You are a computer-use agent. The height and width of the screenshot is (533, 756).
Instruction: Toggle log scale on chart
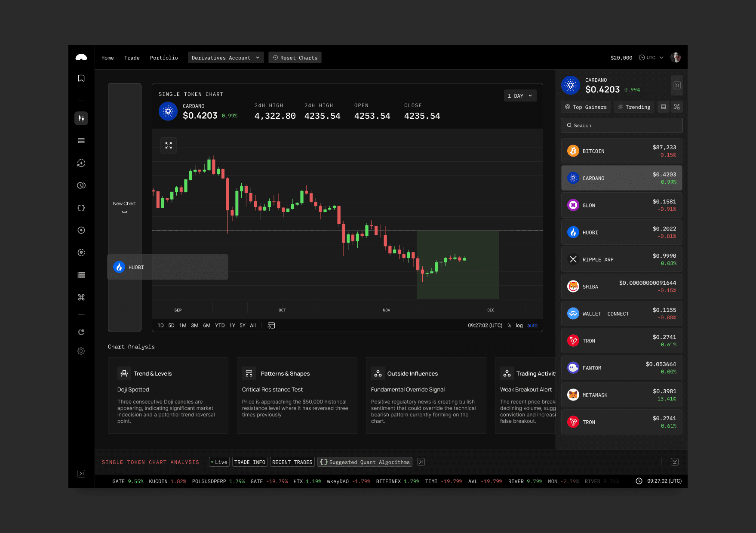[519, 326]
